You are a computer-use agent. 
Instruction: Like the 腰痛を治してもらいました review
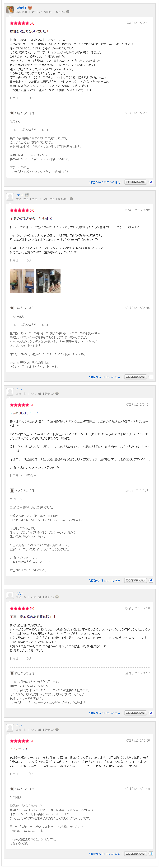[x=135, y=182]
